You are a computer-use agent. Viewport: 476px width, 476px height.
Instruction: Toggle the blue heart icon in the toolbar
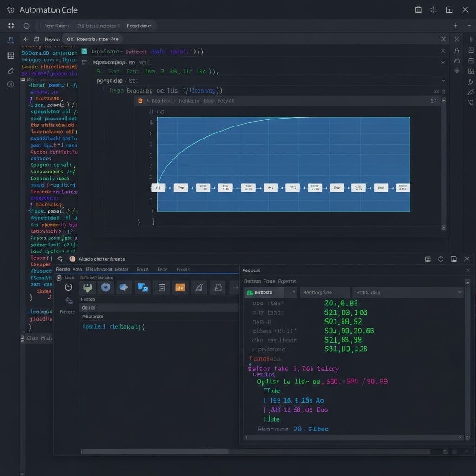click(106, 287)
